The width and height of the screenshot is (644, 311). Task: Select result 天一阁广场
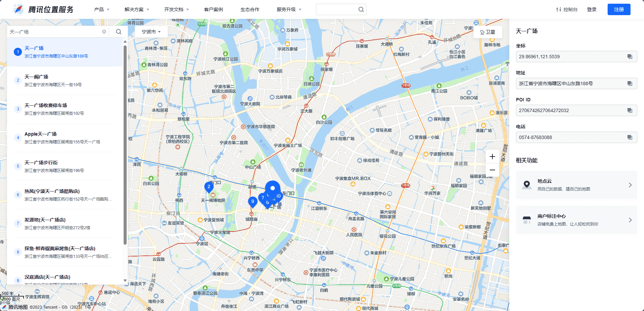pyautogui.click(x=65, y=80)
